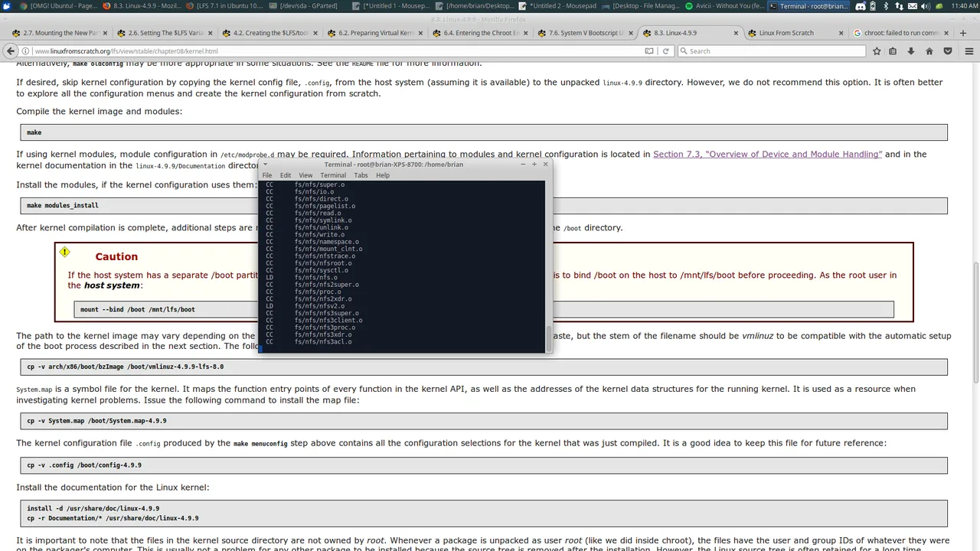980x551 pixels.
Task: Switch to '*Untitled 1 - Mousepad' taskbar window
Action: pyautogui.click(x=393, y=6)
